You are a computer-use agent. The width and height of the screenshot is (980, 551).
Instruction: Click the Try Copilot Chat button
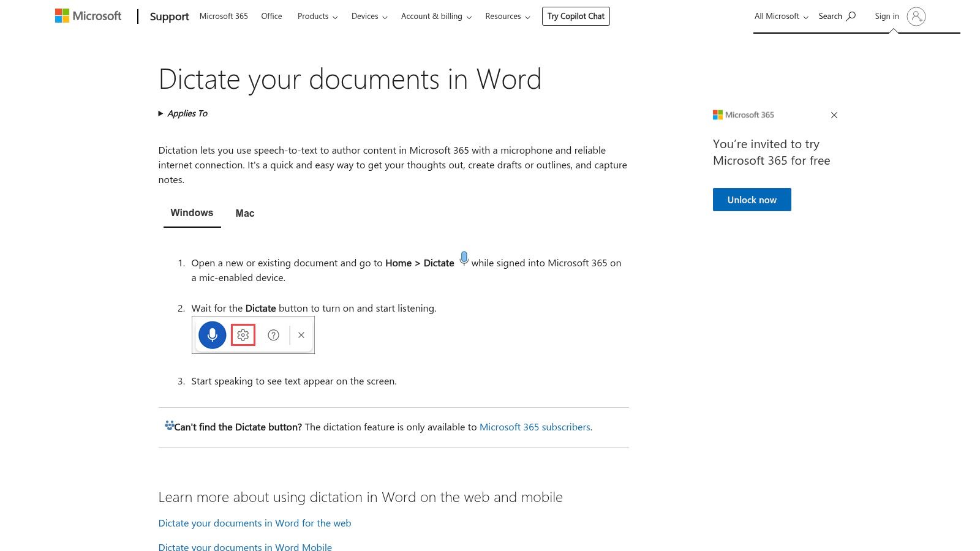575,16
